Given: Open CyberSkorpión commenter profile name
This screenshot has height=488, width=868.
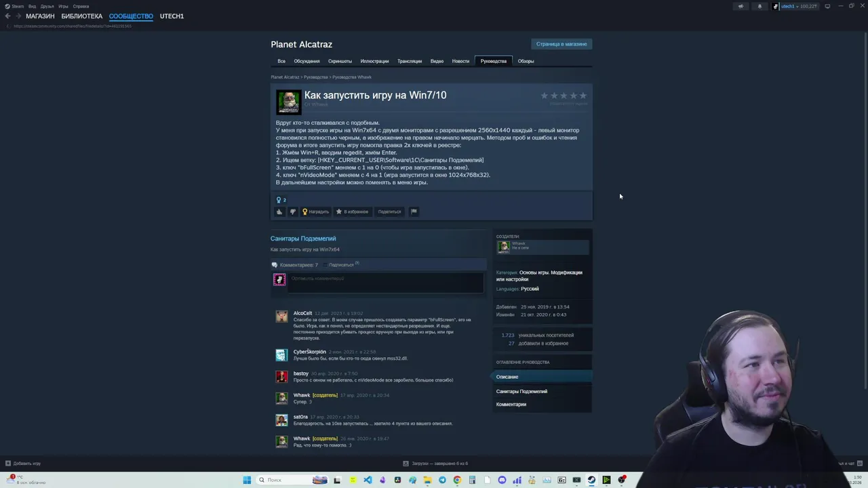Looking at the screenshot, I should 309,352.
